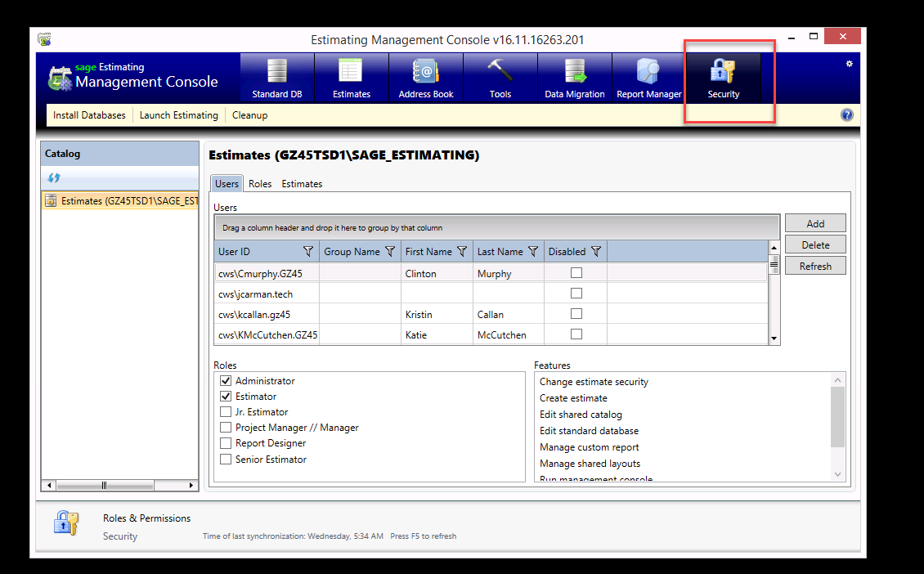Open the Security lock section
This screenshot has height=574, width=924.
[723, 78]
